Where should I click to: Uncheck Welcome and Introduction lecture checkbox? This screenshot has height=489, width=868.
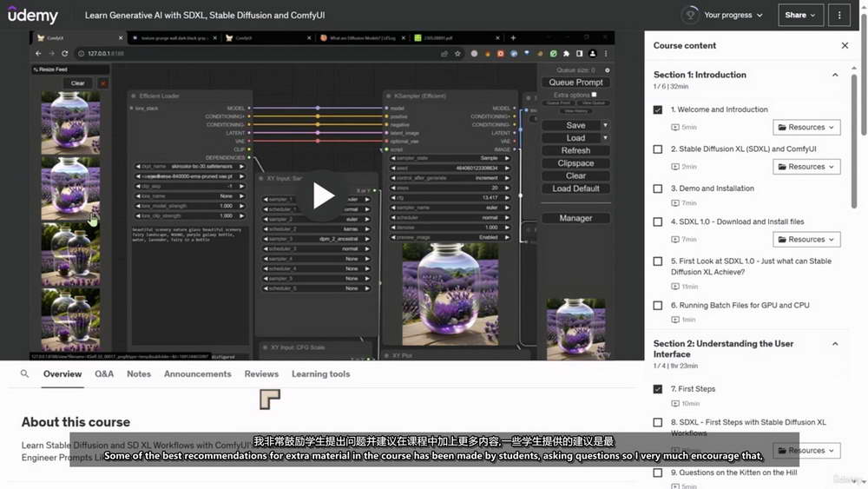[658, 109]
